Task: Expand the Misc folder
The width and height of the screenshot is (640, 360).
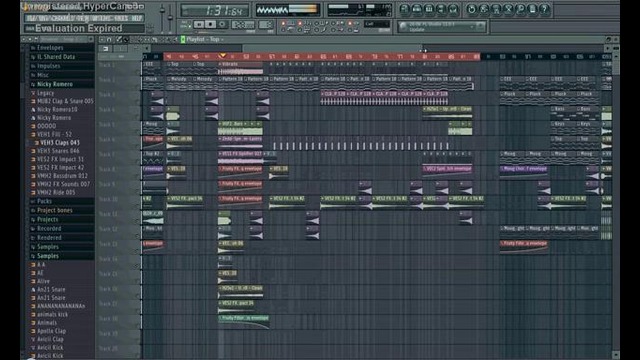Action: point(42,75)
